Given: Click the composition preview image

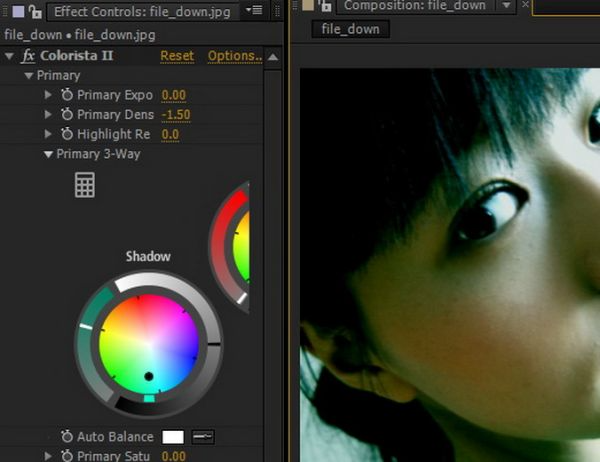Looking at the screenshot, I should [x=450, y=265].
